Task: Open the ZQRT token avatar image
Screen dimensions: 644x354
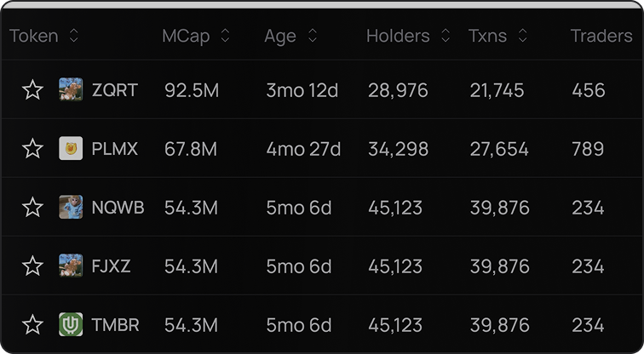Action: pos(71,89)
